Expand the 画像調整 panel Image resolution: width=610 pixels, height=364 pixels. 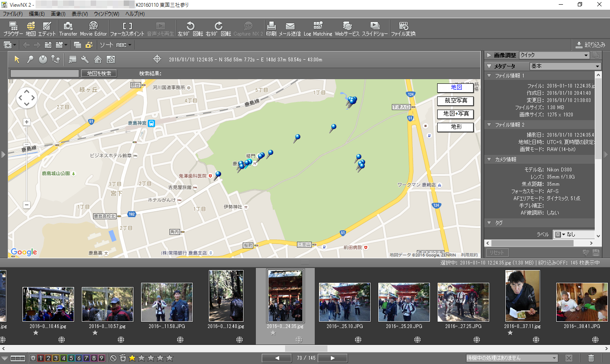click(x=489, y=55)
